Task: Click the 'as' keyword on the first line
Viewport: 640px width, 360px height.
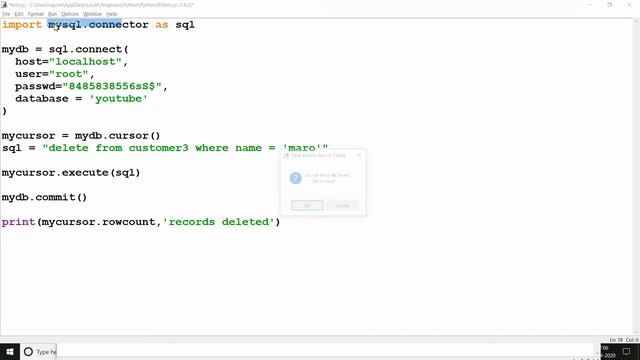Action: (x=162, y=24)
